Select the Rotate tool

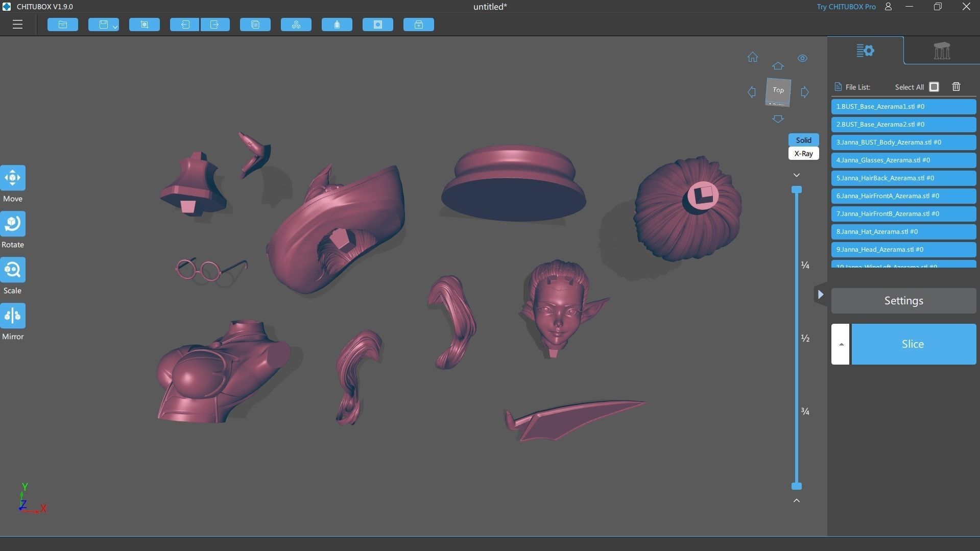tap(13, 224)
